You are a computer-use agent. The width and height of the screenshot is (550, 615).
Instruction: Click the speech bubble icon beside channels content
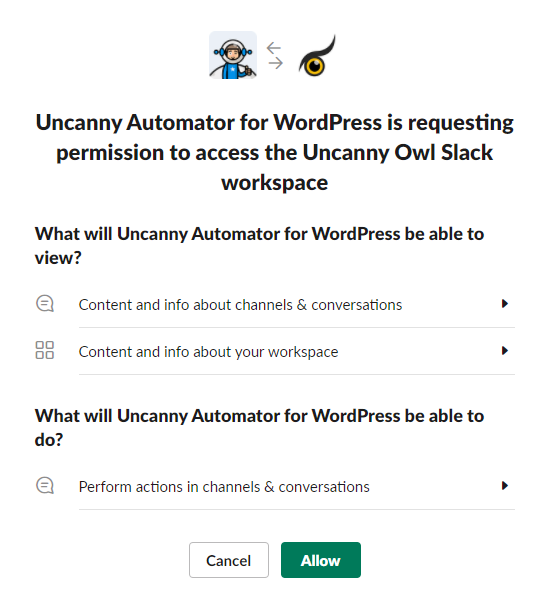tap(45, 304)
